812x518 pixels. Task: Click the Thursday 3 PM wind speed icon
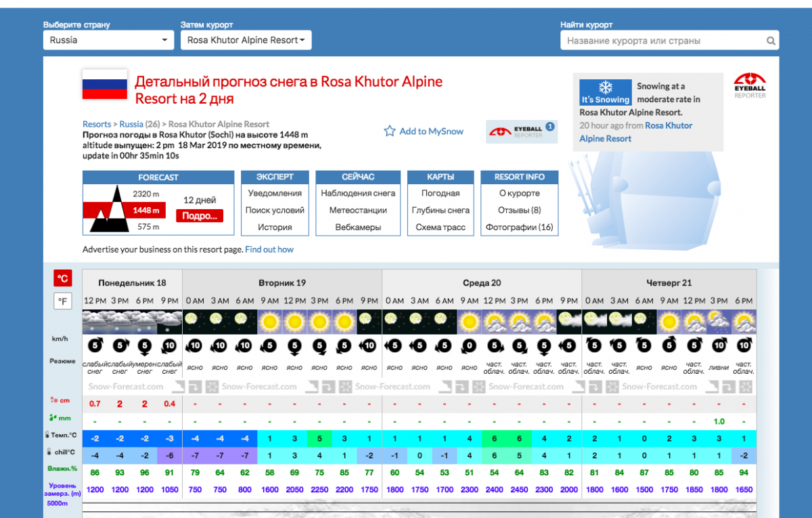click(x=719, y=346)
